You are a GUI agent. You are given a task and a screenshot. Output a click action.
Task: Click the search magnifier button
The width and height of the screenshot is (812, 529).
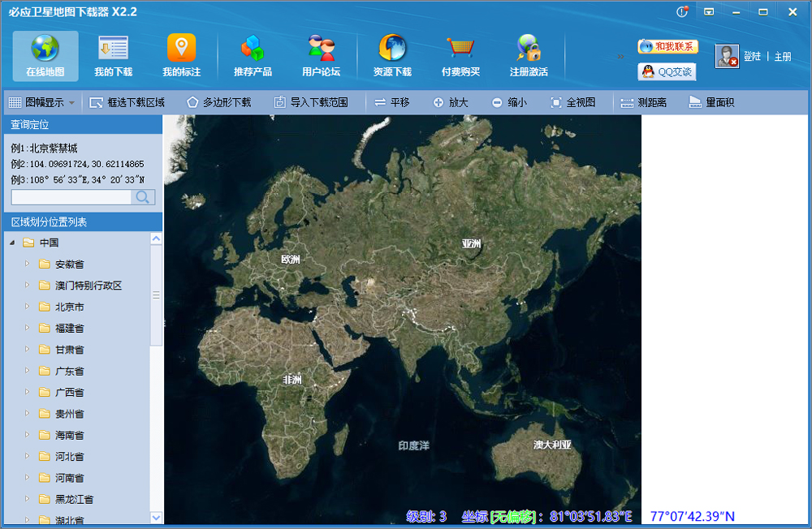(x=143, y=197)
